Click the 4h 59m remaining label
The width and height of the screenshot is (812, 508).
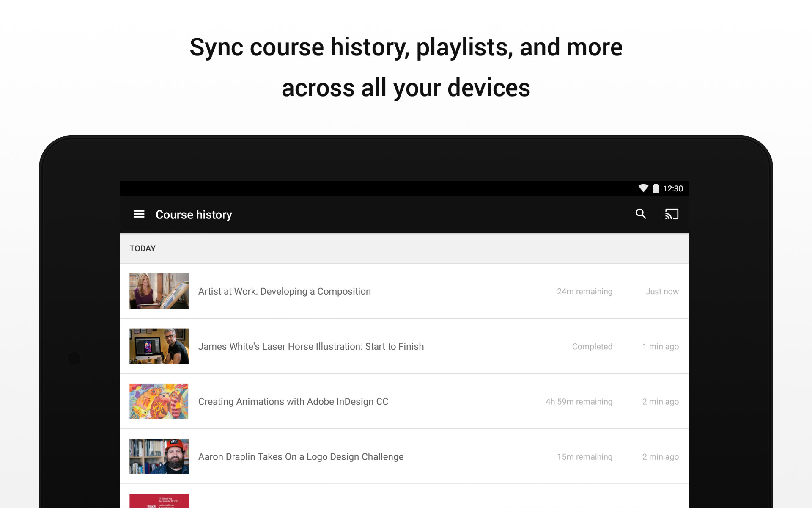(x=579, y=401)
